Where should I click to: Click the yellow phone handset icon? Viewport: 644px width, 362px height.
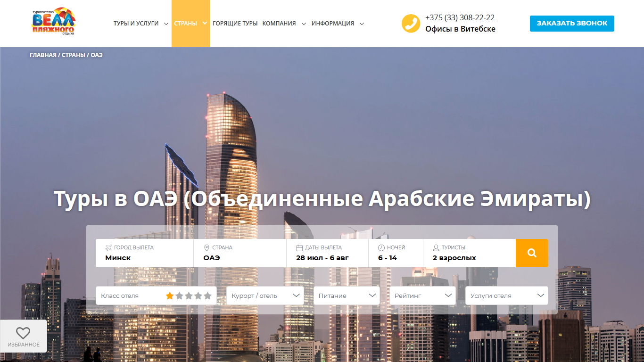(411, 24)
